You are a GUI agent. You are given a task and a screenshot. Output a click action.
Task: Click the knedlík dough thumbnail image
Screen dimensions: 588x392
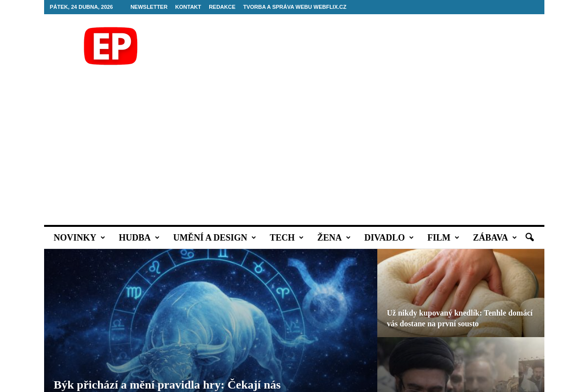[x=461, y=284]
